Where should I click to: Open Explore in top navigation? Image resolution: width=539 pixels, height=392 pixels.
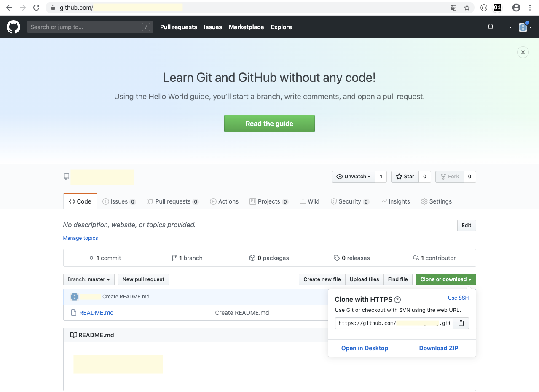pos(282,27)
